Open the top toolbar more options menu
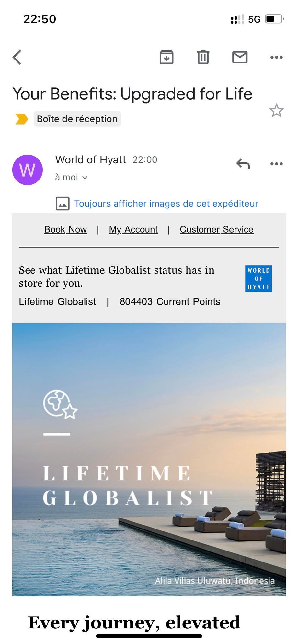Viewport: 298px width, 644px height. point(276,57)
